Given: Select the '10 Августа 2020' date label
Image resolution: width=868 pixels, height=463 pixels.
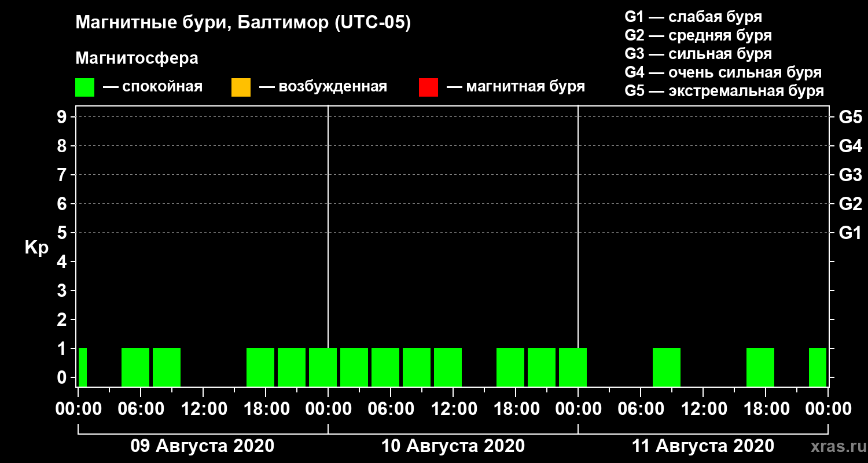Looking at the screenshot, I should pos(453,446).
